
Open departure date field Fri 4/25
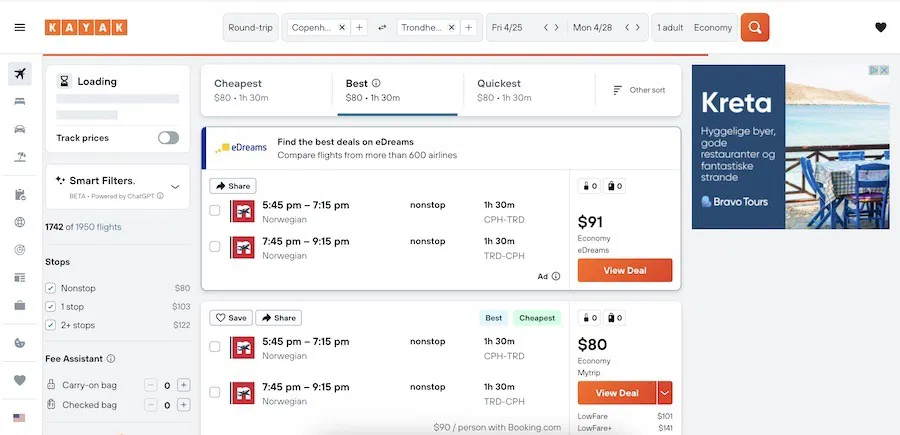tap(507, 28)
